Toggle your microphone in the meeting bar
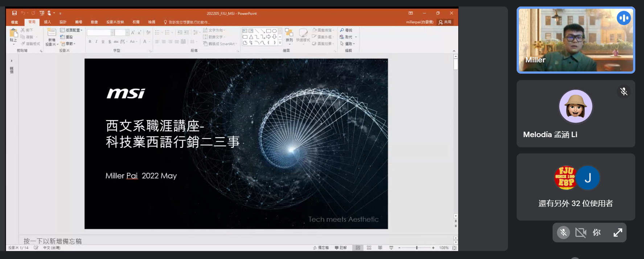The image size is (644, 259). pyautogui.click(x=563, y=233)
